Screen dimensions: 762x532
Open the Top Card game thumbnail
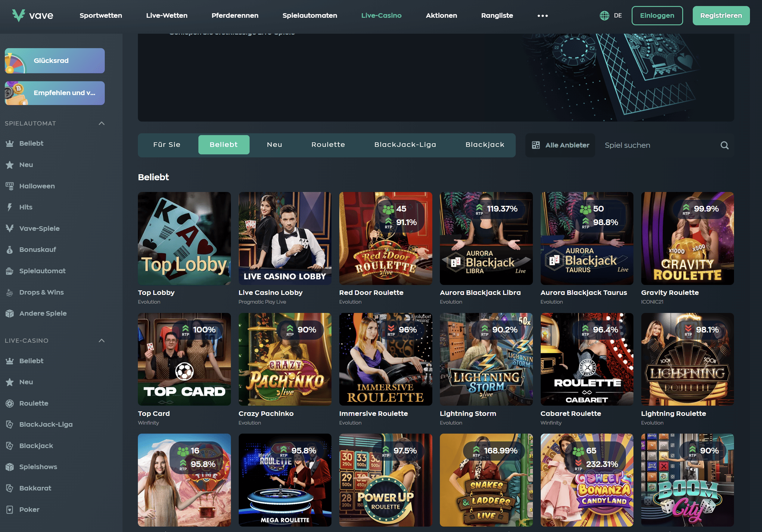coord(184,359)
